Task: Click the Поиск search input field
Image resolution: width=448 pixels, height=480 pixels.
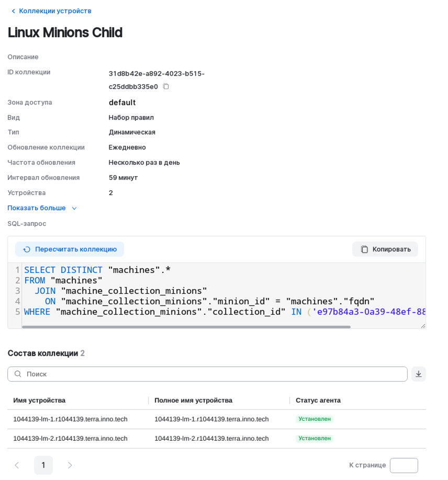Action: (x=209, y=374)
